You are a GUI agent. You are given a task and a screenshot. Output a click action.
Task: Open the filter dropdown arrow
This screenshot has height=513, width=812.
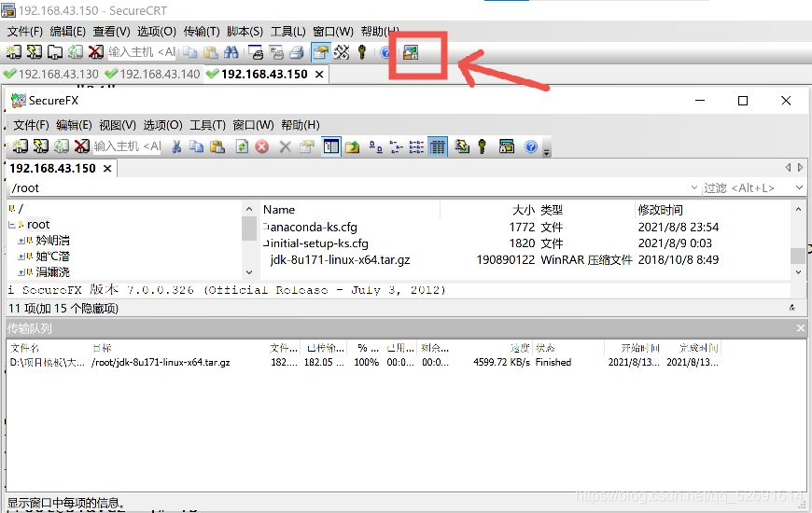coord(800,187)
